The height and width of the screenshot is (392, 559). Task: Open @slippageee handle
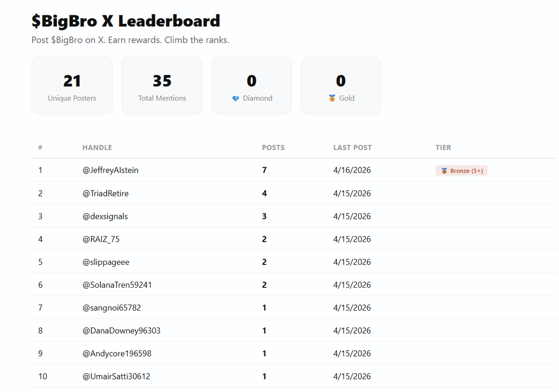click(106, 262)
